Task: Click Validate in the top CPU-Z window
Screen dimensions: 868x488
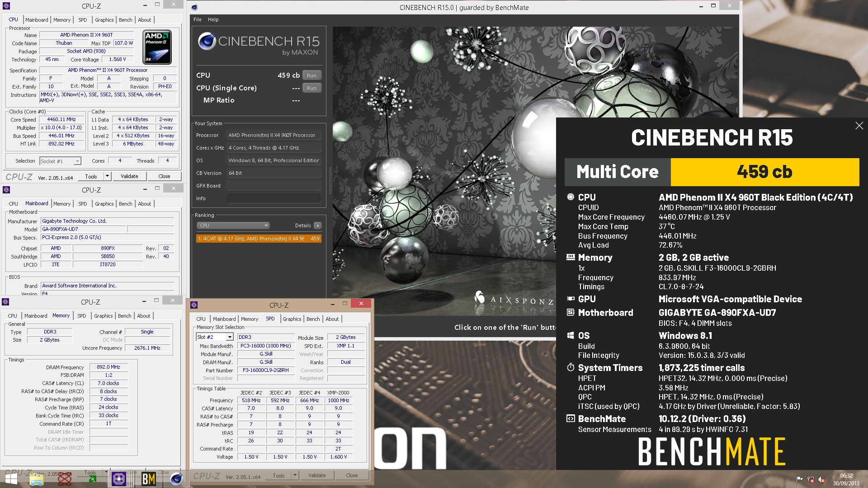Action: coord(129,176)
